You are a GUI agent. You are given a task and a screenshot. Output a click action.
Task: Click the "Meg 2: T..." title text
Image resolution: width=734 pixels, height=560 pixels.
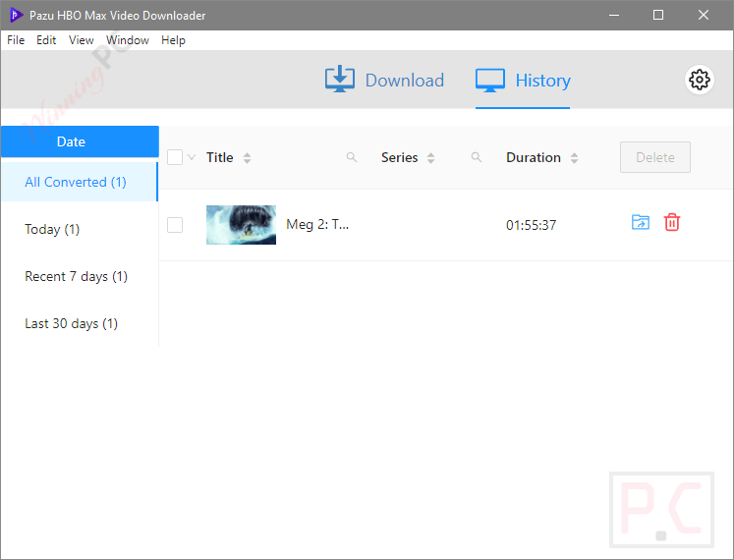[317, 225]
